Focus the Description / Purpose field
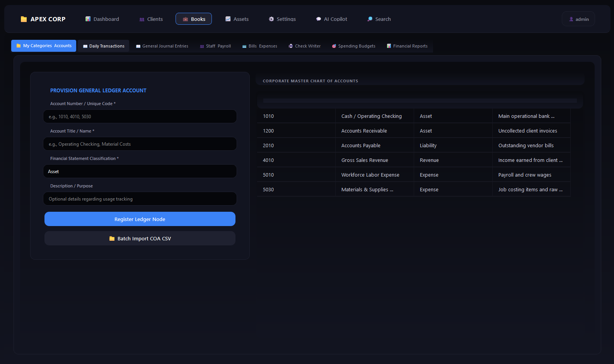The width and height of the screenshot is (614, 364). [x=140, y=199]
